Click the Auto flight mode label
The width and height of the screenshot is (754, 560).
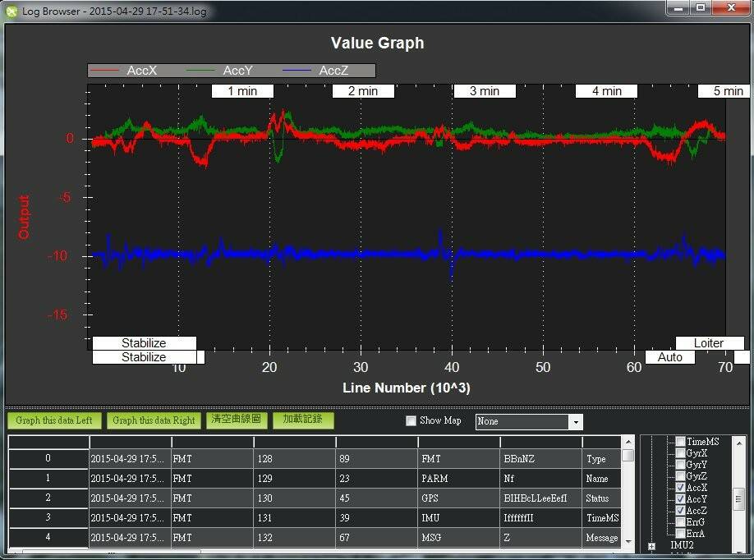tap(670, 357)
